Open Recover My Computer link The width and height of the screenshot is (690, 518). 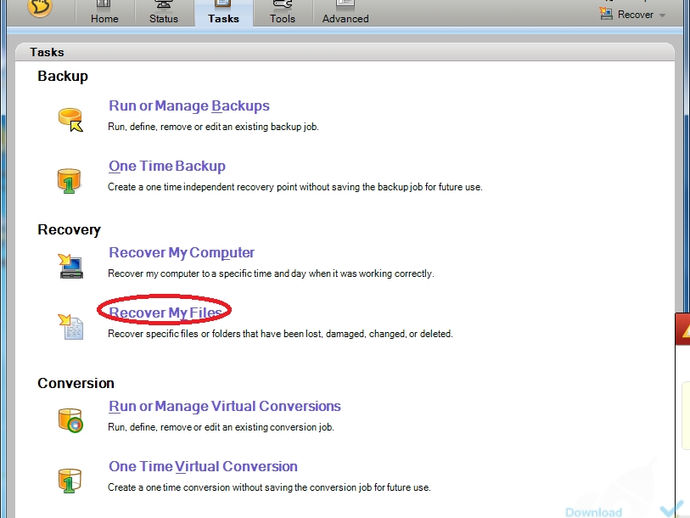tap(181, 253)
